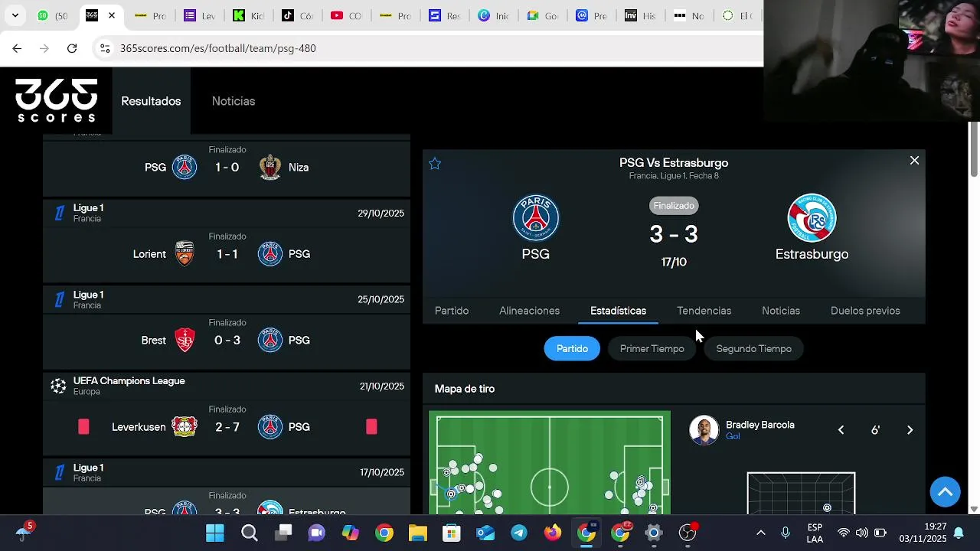The height and width of the screenshot is (551, 980).
Task: Go to previous shot with left arrow
Action: coord(841,430)
